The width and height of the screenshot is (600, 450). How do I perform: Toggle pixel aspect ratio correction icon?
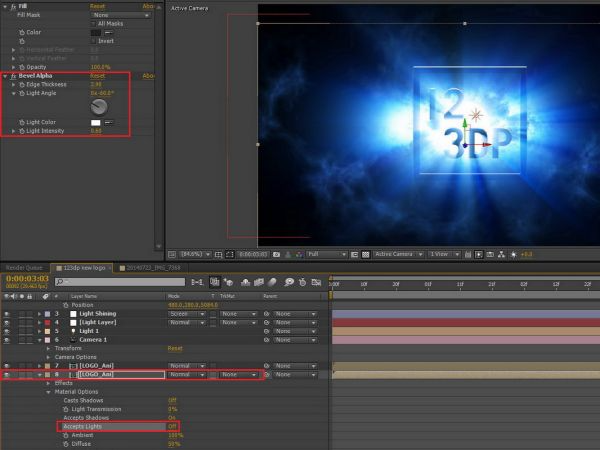(x=468, y=254)
